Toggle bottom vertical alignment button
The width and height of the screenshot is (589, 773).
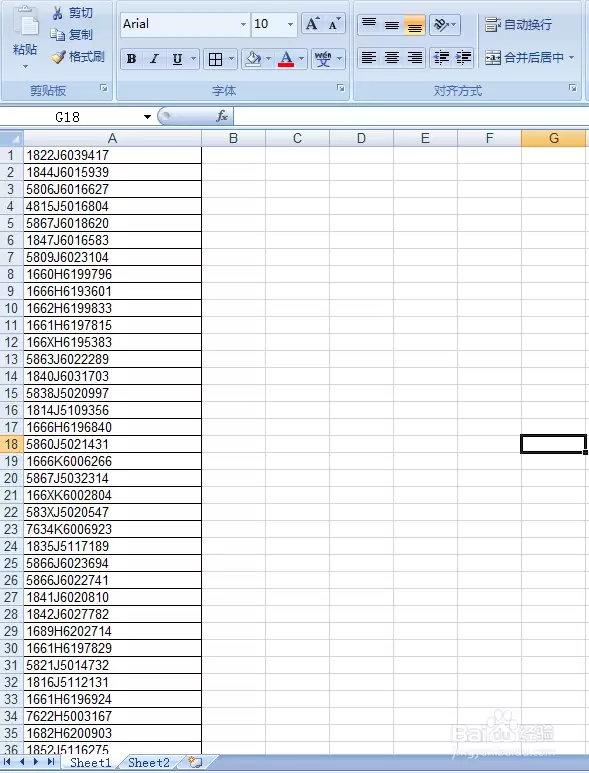coord(415,25)
